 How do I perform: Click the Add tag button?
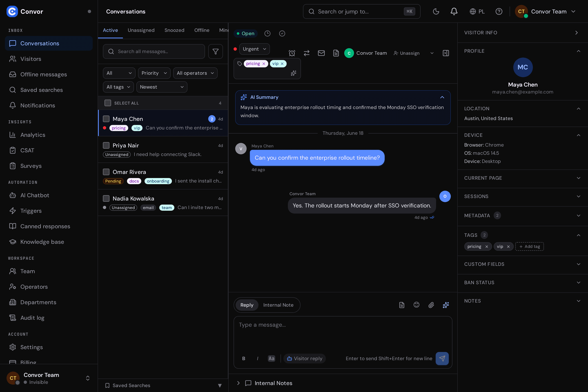coord(529,246)
